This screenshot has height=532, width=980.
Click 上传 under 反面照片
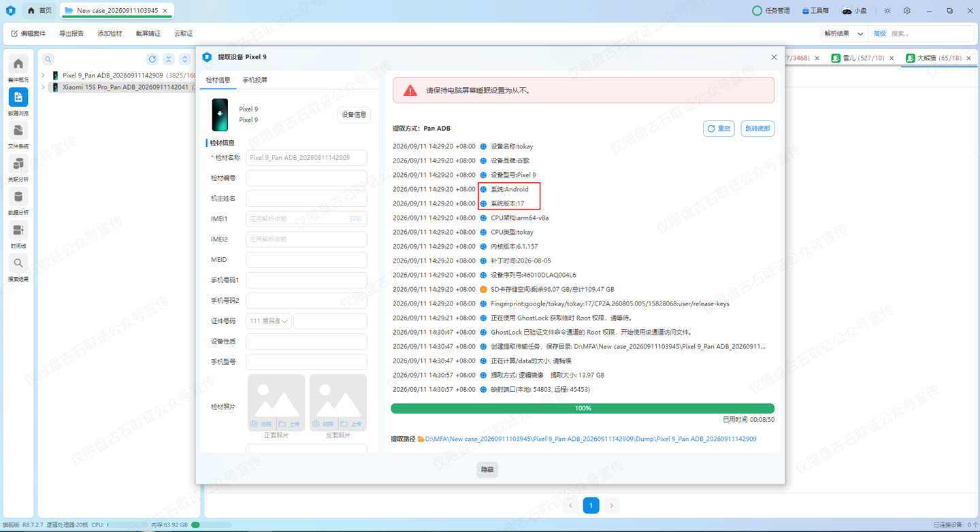pos(351,424)
